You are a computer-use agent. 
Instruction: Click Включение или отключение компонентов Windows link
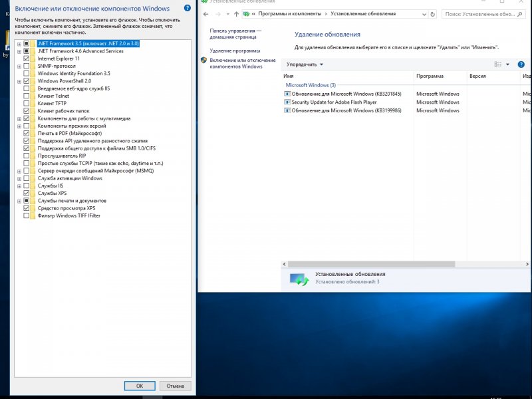tap(243, 63)
